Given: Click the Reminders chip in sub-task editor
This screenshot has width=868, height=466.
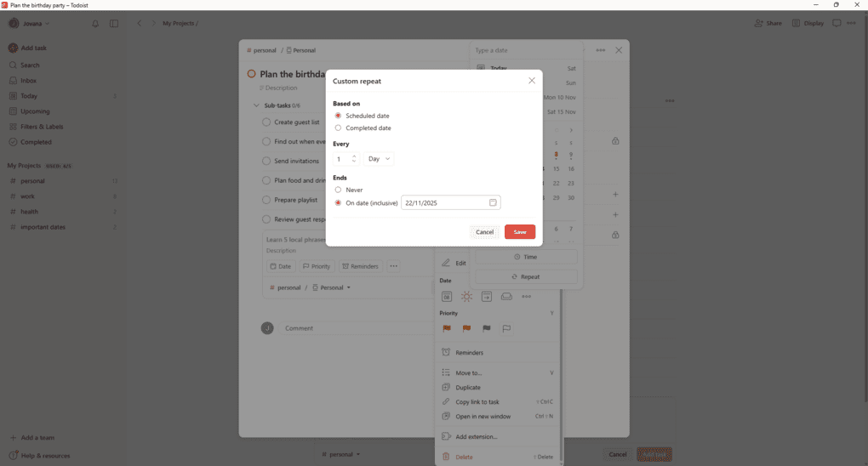Looking at the screenshot, I should click(x=360, y=266).
